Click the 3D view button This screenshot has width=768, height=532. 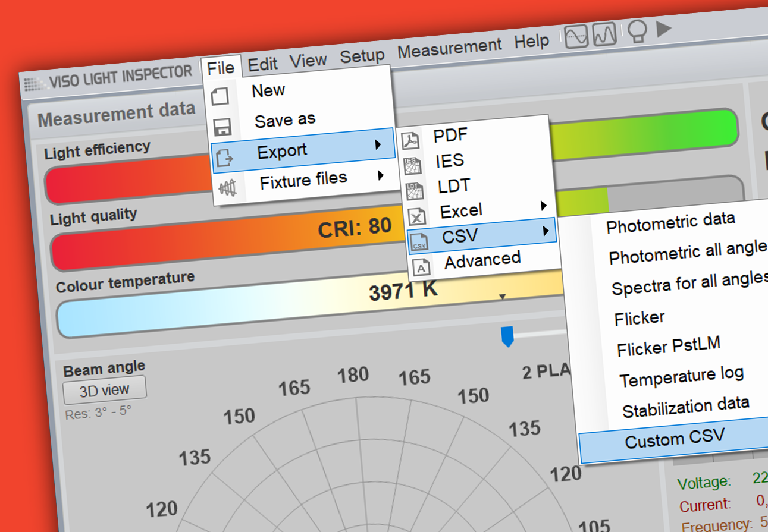pyautogui.click(x=105, y=391)
